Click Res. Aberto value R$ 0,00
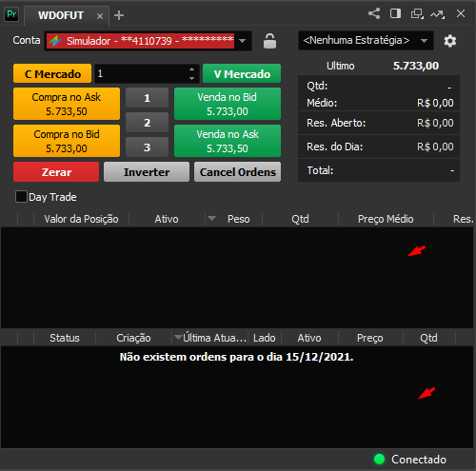Viewport: 476px width, 471px height. click(435, 123)
